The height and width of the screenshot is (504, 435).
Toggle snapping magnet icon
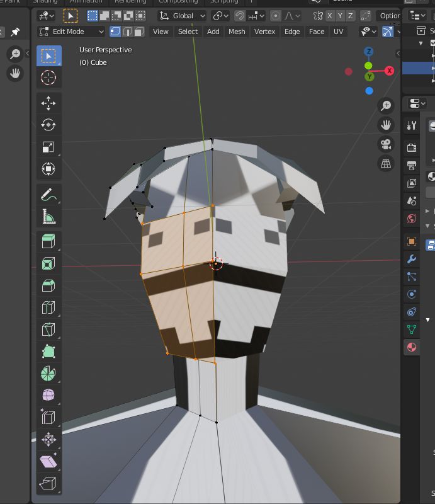pos(239,16)
